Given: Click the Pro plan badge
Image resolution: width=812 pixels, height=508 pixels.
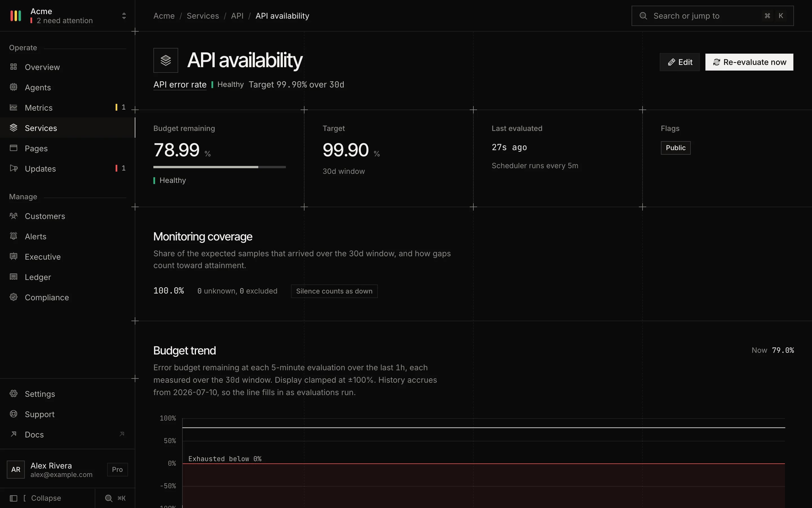Looking at the screenshot, I should [118, 470].
